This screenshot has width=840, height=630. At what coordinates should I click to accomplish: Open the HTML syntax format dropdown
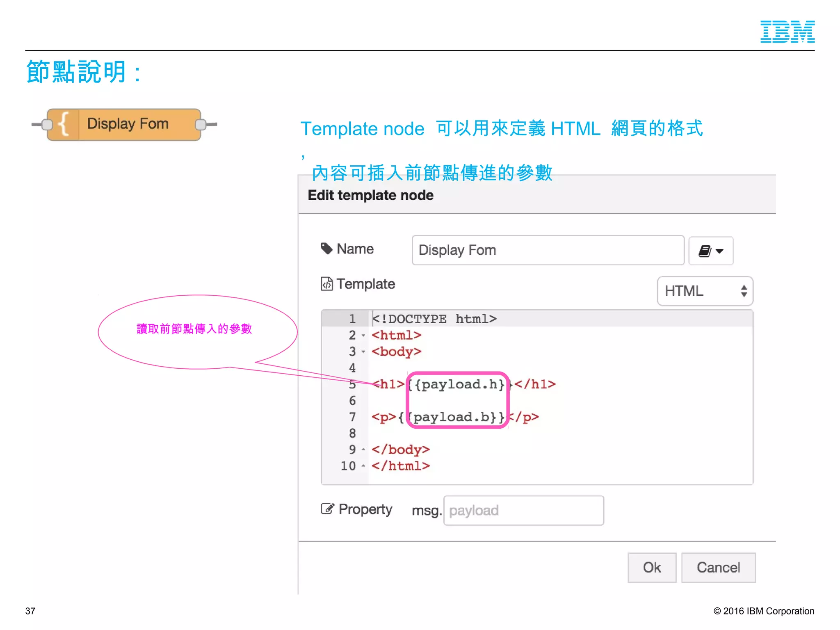click(705, 291)
